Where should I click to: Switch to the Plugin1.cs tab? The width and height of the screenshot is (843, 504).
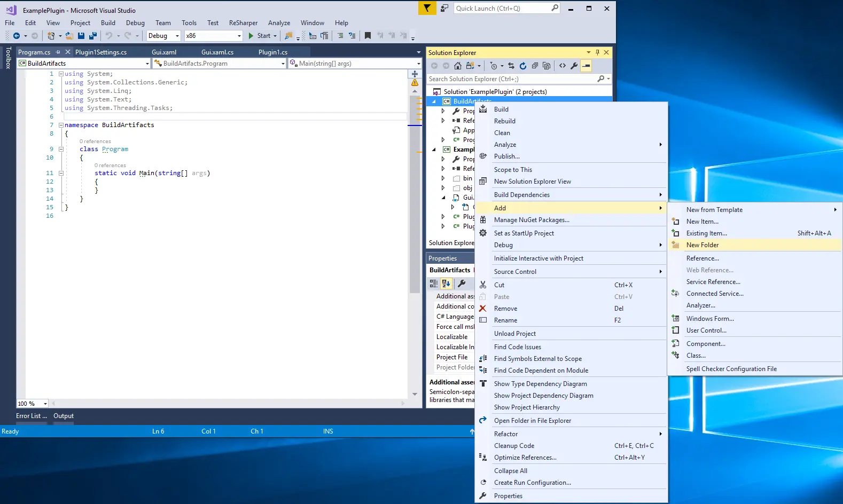(273, 52)
